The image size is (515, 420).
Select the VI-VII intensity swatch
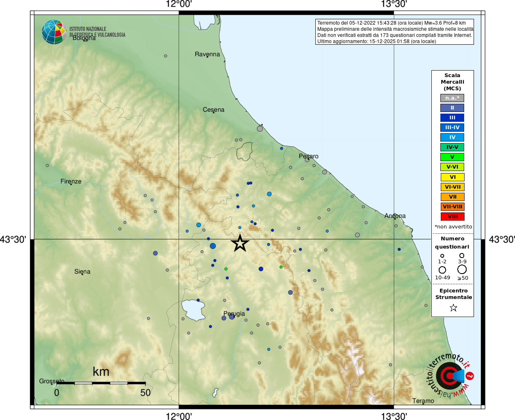(x=452, y=187)
